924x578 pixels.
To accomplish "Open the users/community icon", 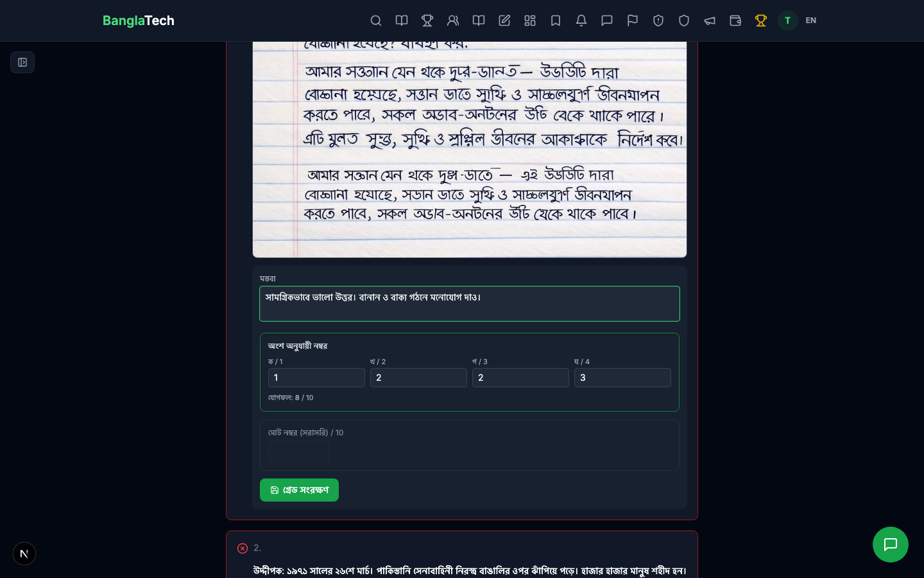I will [453, 21].
